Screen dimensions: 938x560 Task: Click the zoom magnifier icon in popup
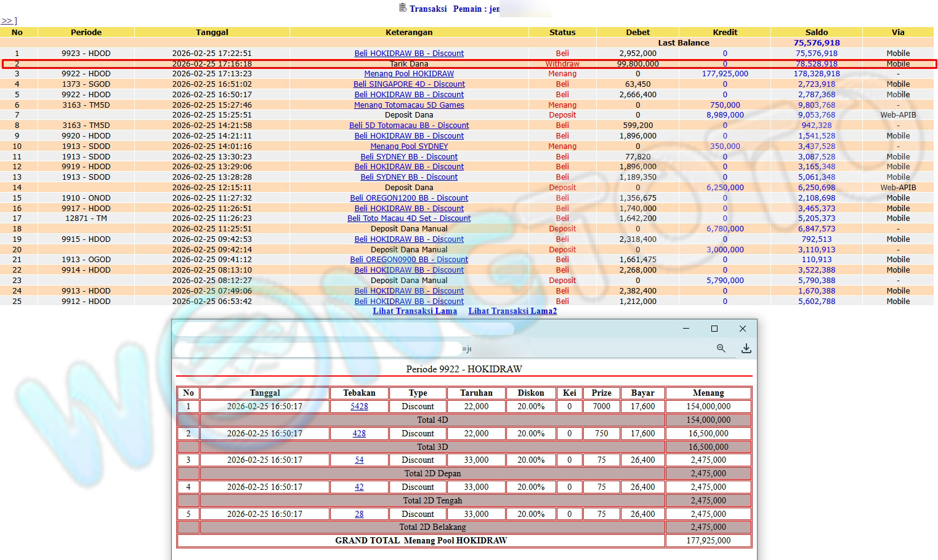click(x=721, y=348)
